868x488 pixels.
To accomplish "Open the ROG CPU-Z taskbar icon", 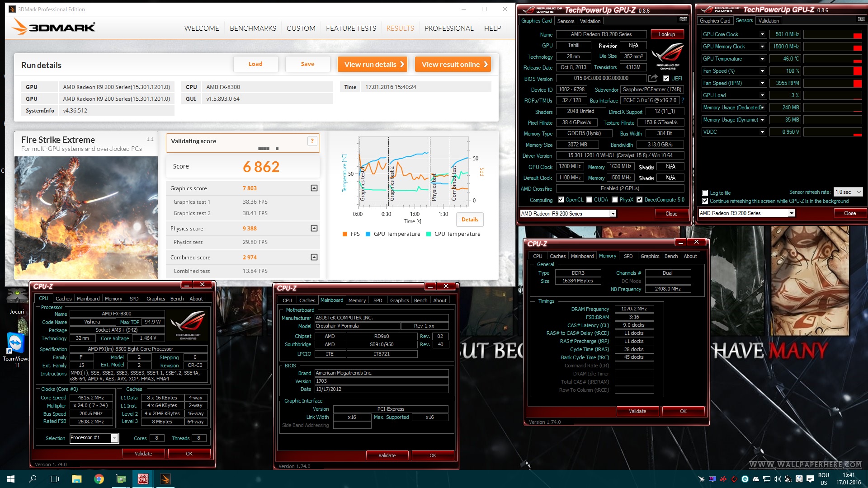I will tap(143, 479).
